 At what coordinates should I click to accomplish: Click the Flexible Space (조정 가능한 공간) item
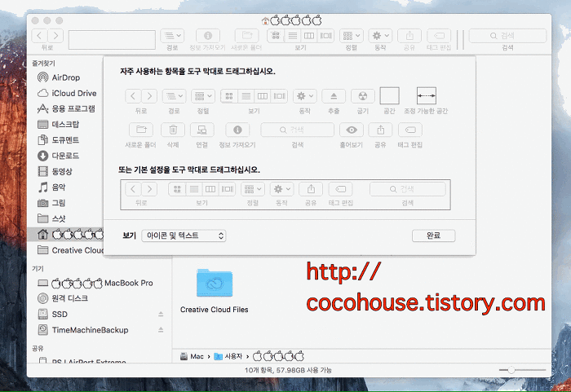(x=426, y=95)
